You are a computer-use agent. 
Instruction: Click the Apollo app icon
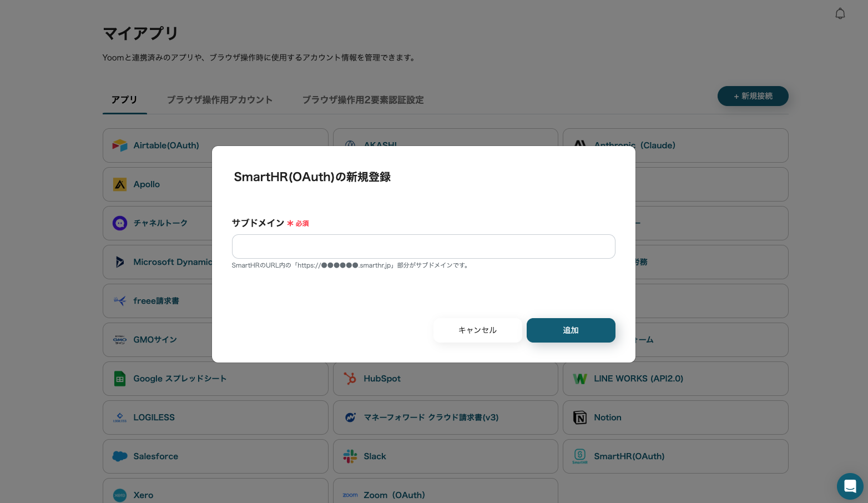(120, 184)
